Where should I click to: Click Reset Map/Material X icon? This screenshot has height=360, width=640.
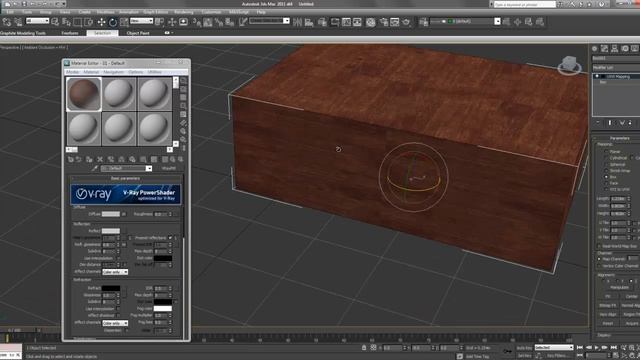coord(100,159)
